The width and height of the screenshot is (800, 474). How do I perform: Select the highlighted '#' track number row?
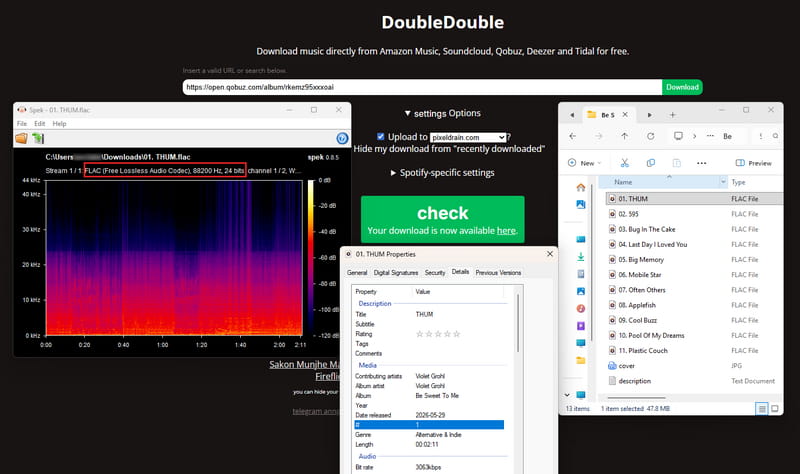429,425
